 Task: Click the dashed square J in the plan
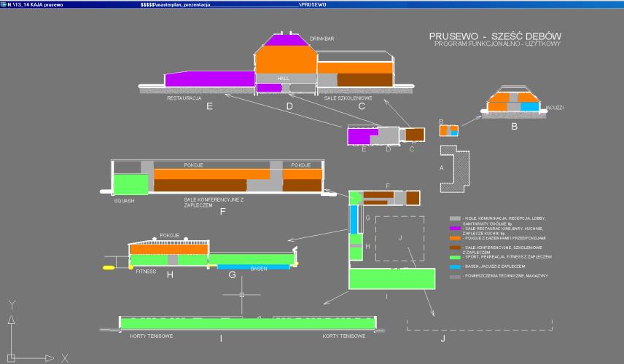pos(399,239)
